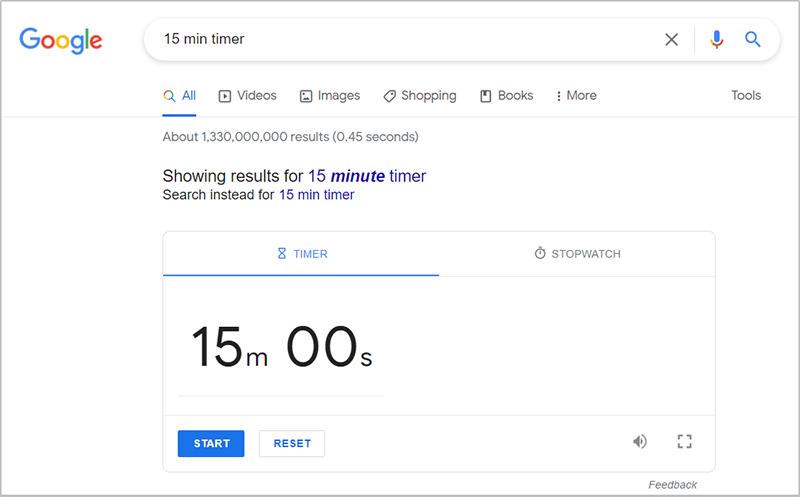The height and width of the screenshot is (497, 800).
Task: Expand timer to fullscreen
Action: 685,441
